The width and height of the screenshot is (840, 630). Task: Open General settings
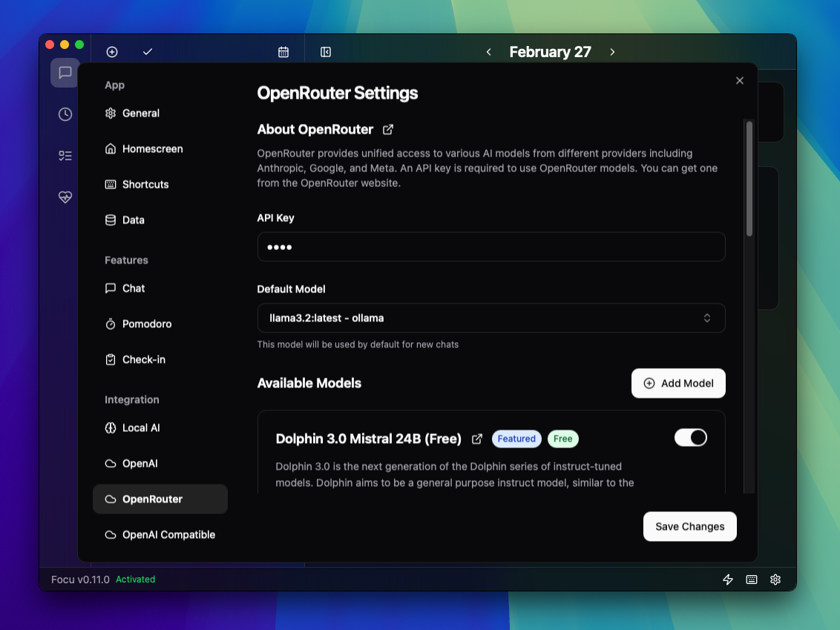tap(160, 113)
